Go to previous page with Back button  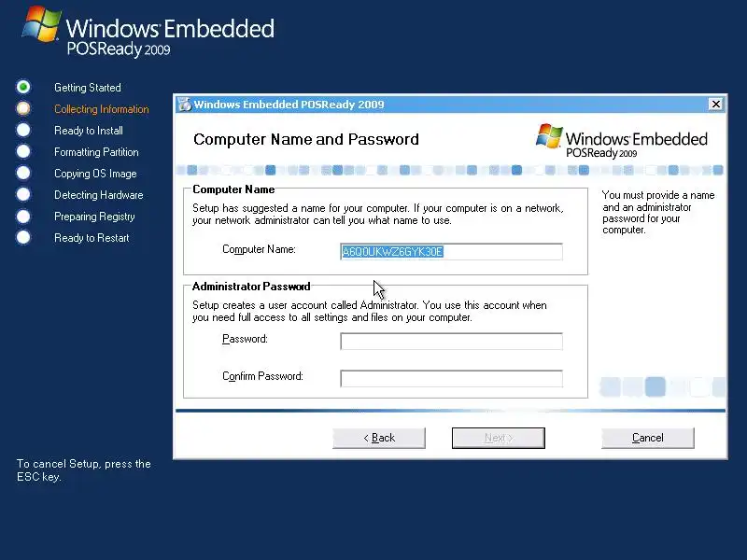379,438
